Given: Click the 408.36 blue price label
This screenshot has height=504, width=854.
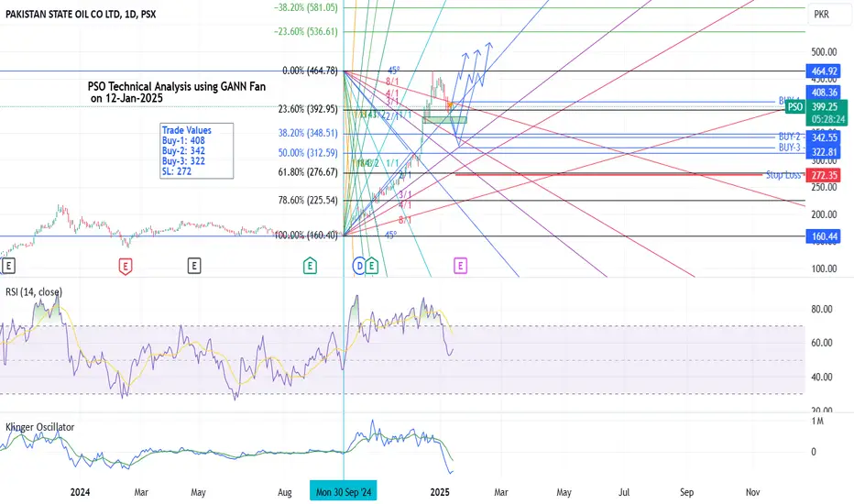Looking at the screenshot, I should click(824, 92).
